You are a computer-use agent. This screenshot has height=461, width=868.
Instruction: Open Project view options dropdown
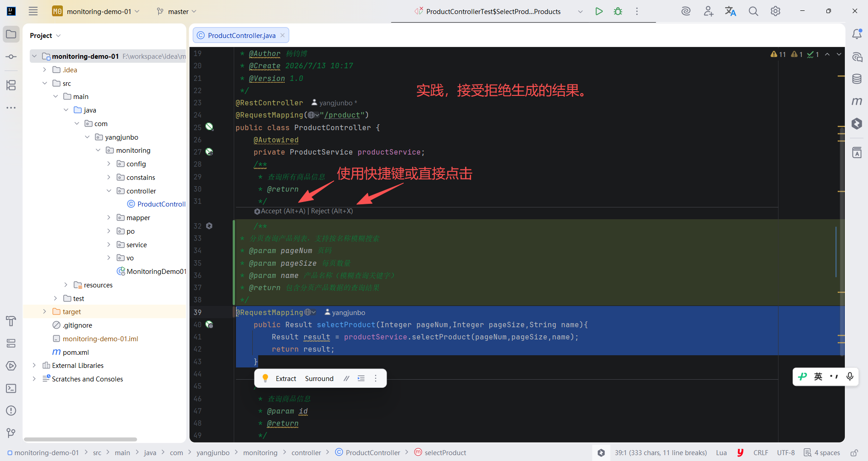(58, 36)
